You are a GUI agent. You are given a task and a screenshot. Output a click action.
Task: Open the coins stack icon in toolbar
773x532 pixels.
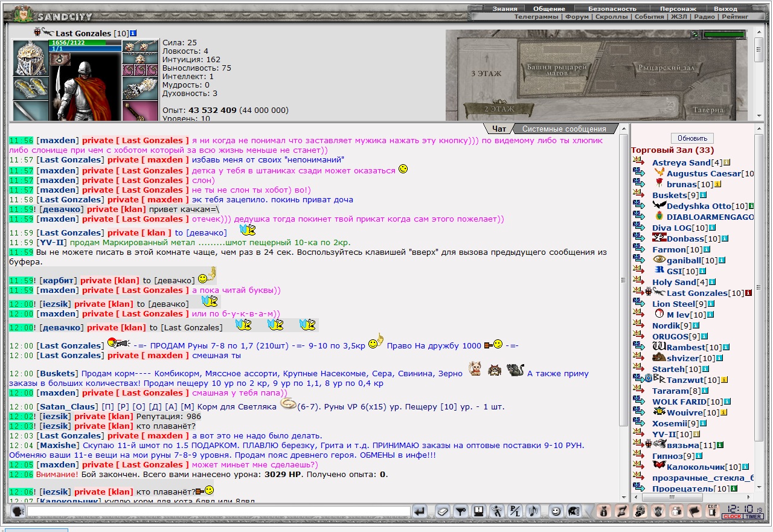[x=640, y=511]
